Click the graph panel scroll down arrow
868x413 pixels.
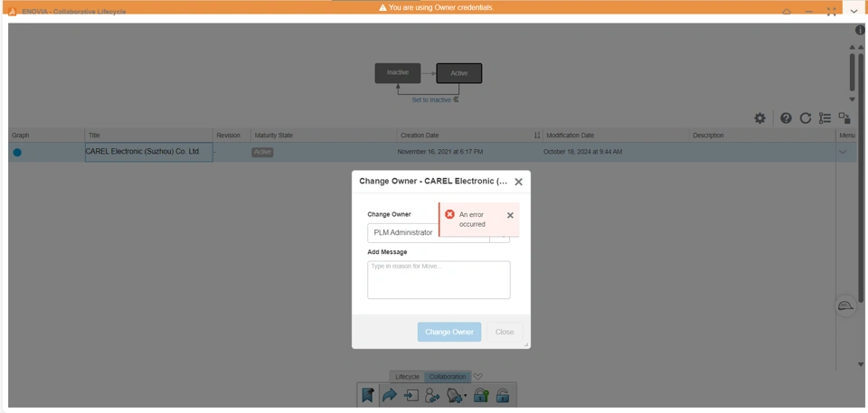(x=853, y=99)
